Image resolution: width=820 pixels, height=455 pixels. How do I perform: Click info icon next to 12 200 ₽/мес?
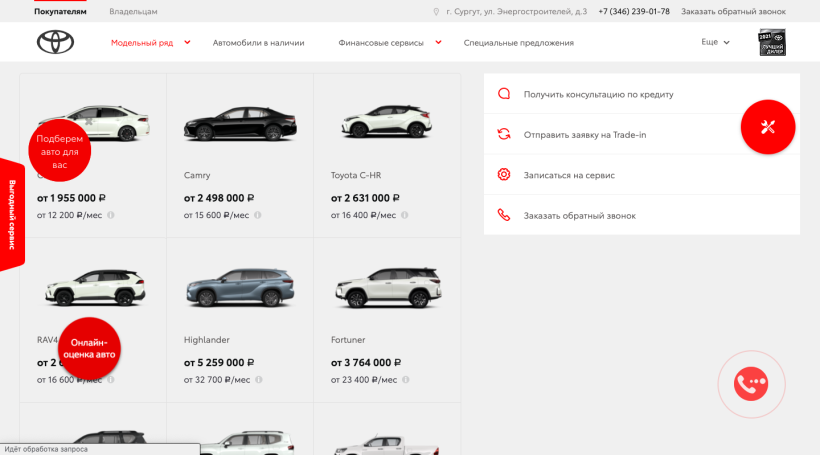(x=111, y=215)
